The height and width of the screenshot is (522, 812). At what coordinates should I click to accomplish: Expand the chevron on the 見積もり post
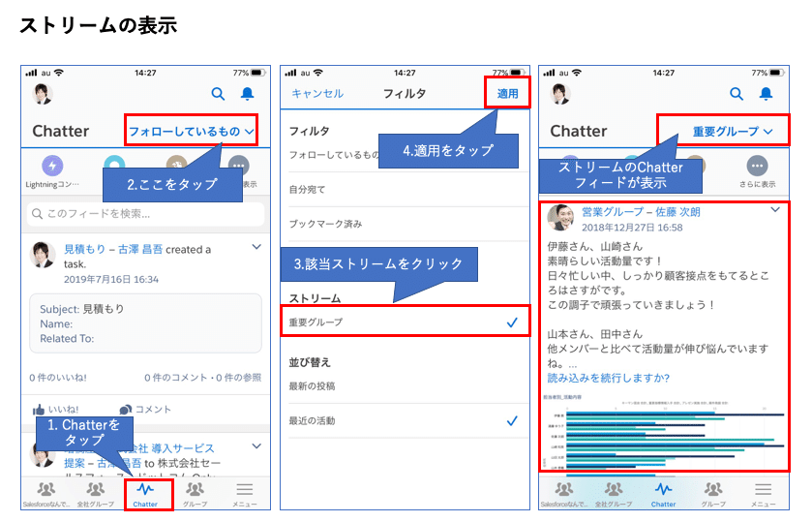[256, 247]
